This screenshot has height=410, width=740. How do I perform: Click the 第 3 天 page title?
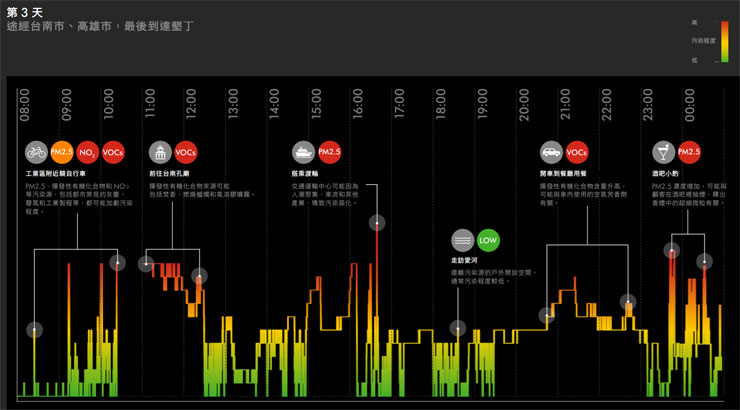pyautogui.click(x=25, y=10)
